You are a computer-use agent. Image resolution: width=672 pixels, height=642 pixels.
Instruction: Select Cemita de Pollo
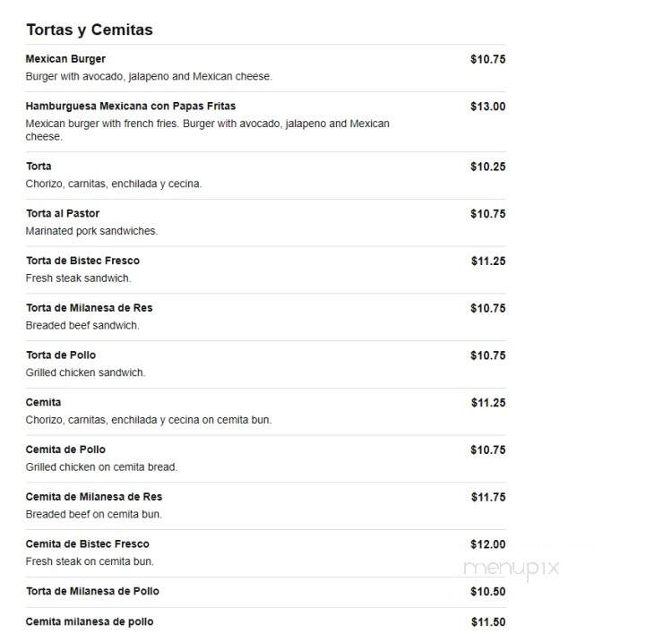[65, 449]
